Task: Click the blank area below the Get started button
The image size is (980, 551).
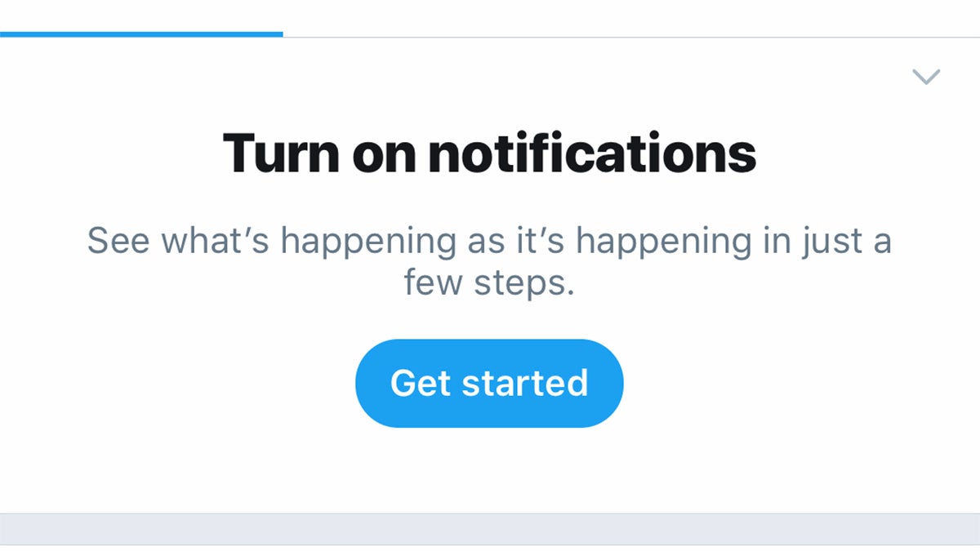Action: [x=489, y=471]
